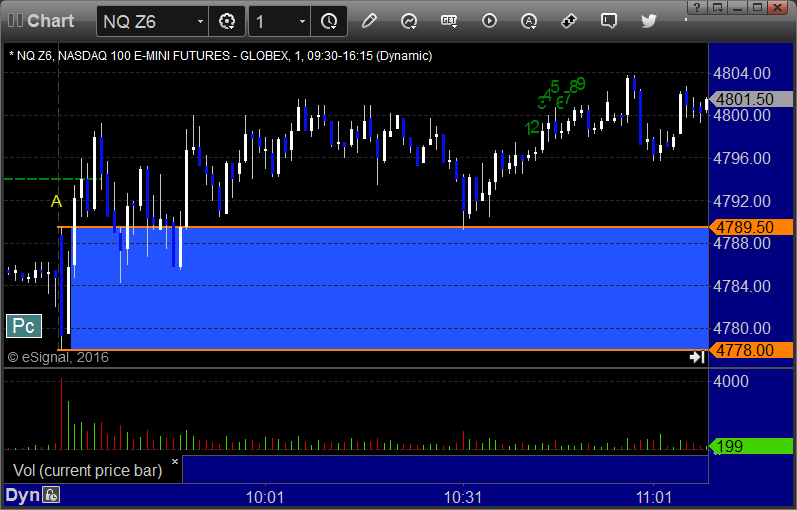Share chart via Twitter bird icon
This screenshot has width=797, height=510.
click(649, 21)
